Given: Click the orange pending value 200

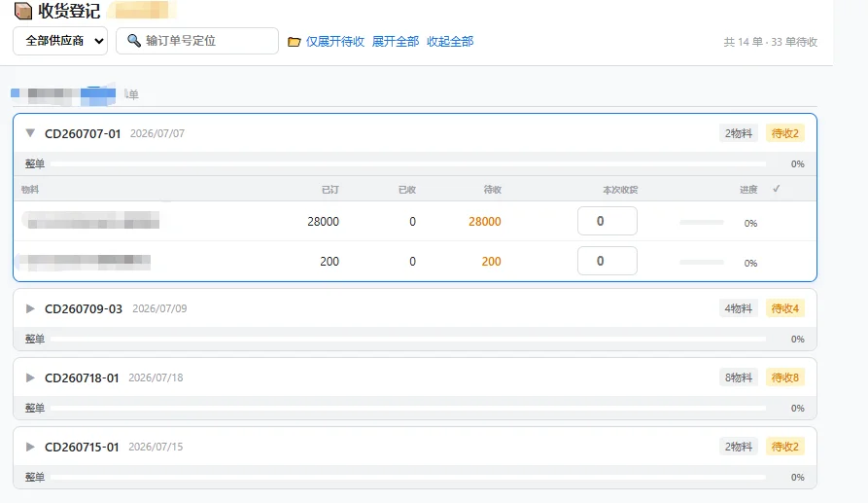Looking at the screenshot, I should (491, 262).
